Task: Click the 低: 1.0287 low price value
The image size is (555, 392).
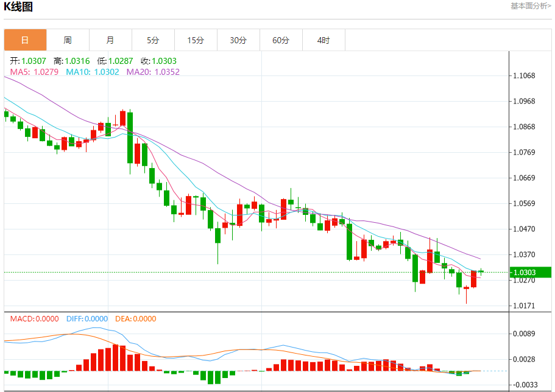Action: [115, 61]
